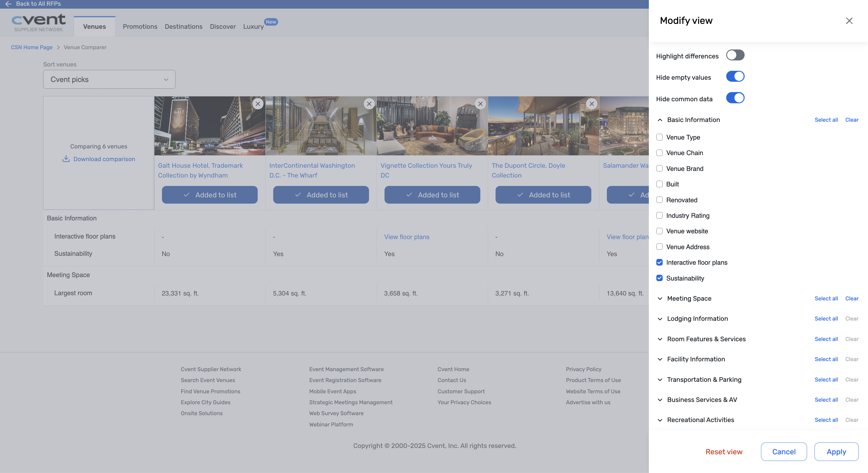Click the download comparison icon

(x=66, y=159)
